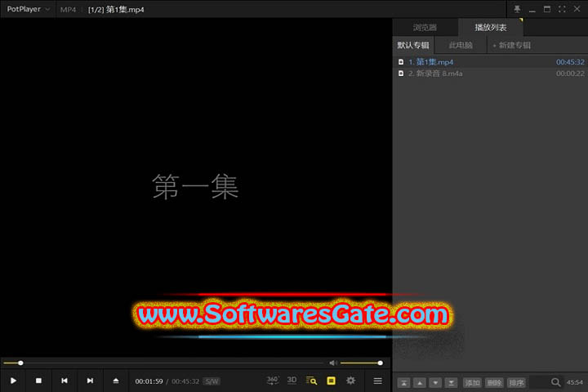Click the 新建专辑 tab
Image resolution: width=588 pixels, height=392 pixels.
pyautogui.click(x=511, y=46)
